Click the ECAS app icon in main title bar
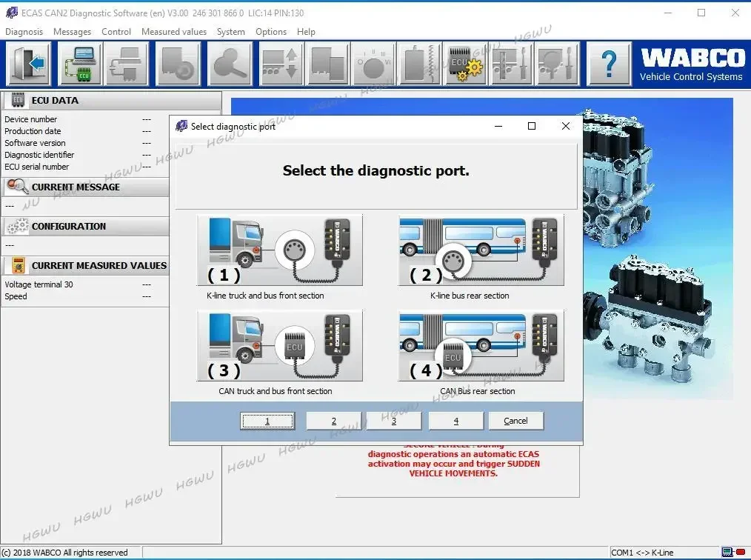751x560 pixels. (x=12, y=13)
